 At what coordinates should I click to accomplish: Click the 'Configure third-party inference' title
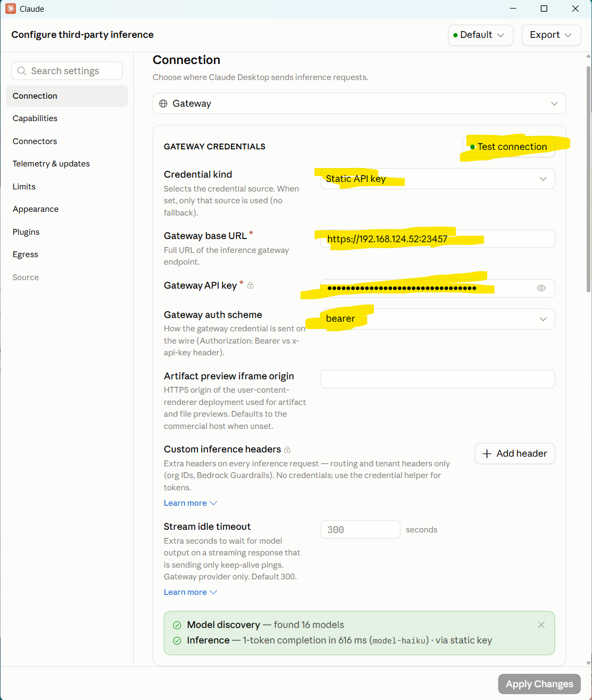pos(82,35)
